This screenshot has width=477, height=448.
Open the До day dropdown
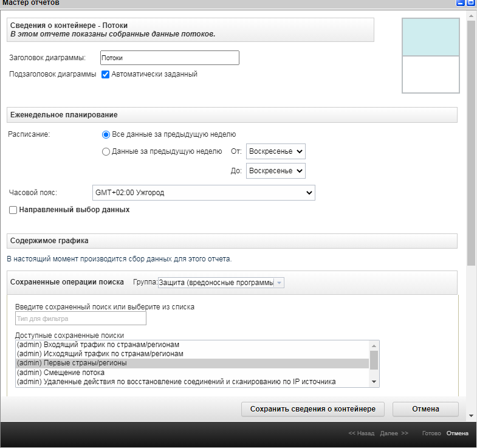pyautogui.click(x=276, y=171)
